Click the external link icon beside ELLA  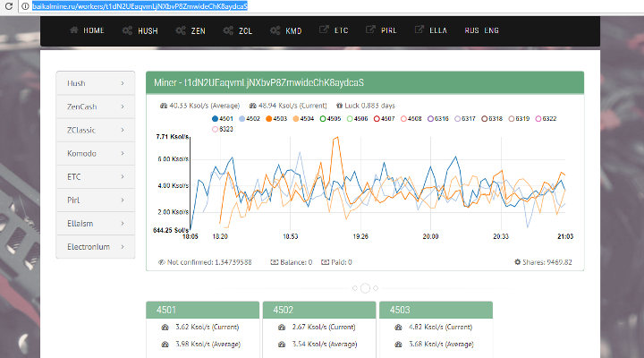tap(419, 30)
